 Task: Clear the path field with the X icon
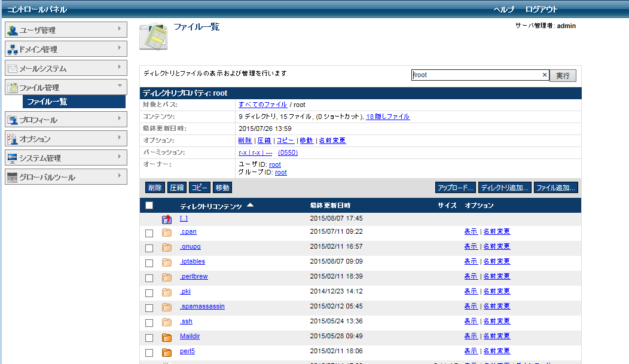click(544, 75)
